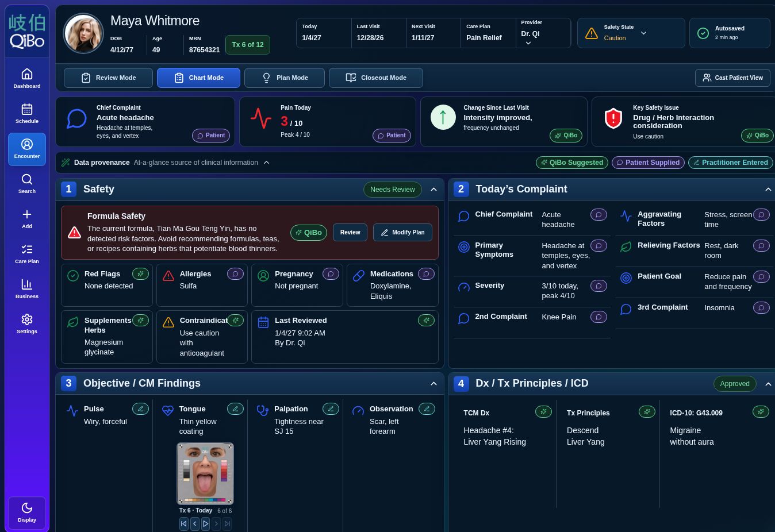Switch to Plan Mode
The height and width of the screenshot is (532, 775).
[x=285, y=78]
